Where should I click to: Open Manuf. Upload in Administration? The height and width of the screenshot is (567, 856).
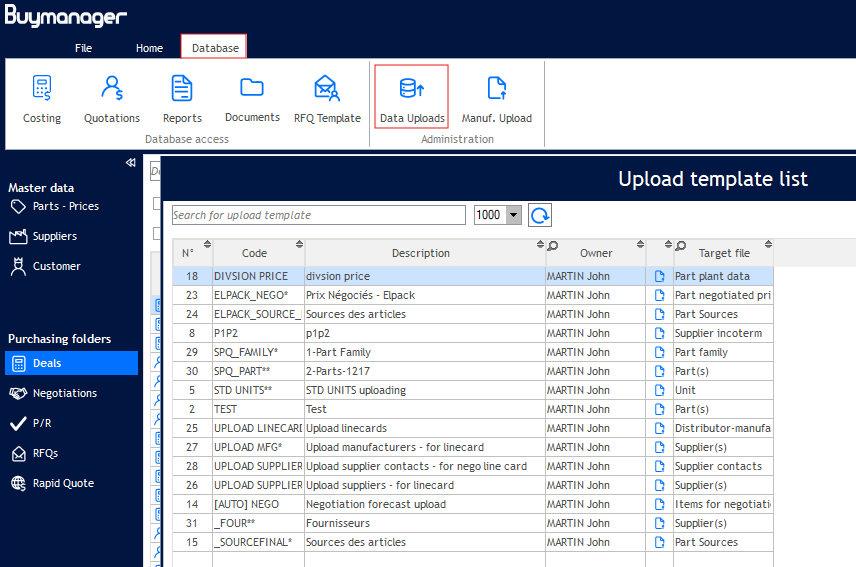496,99
